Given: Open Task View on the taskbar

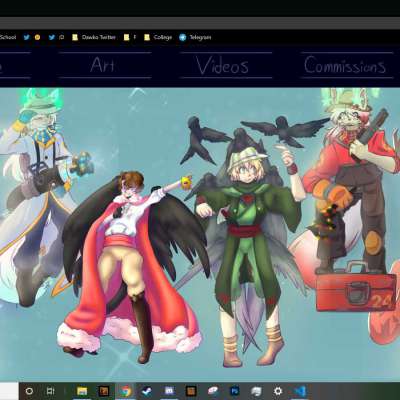Looking at the screenshot, I should point(50,391).
